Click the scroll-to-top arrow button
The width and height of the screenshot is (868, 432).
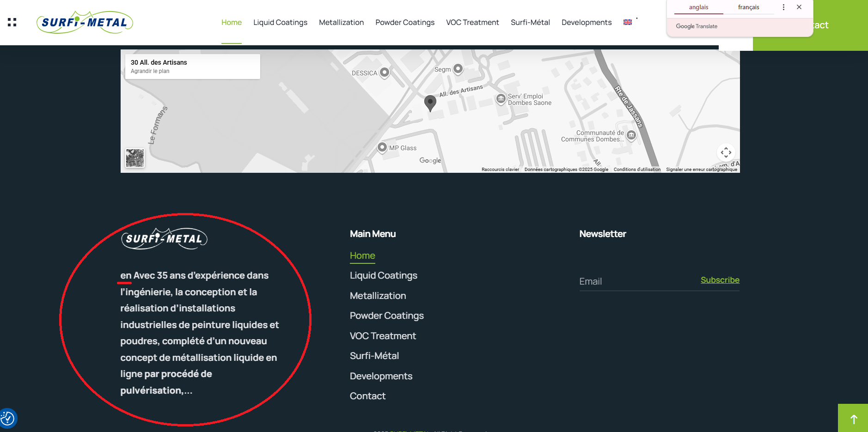(x=853, y=419)
